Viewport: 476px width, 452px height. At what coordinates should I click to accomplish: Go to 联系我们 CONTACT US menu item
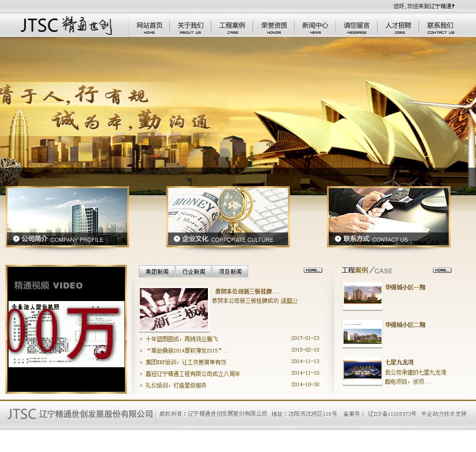pos(440,28)
